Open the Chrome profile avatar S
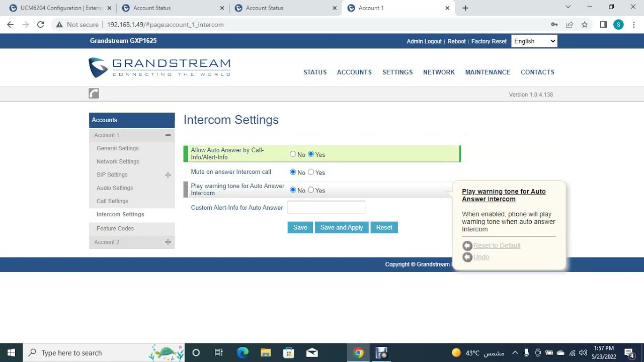The image size is (644, 362). [618, 24]
